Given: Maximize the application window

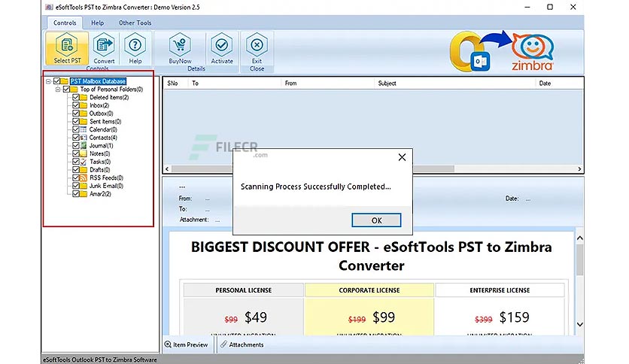Looking at the screenshot, I should click(x=550, y=7).
